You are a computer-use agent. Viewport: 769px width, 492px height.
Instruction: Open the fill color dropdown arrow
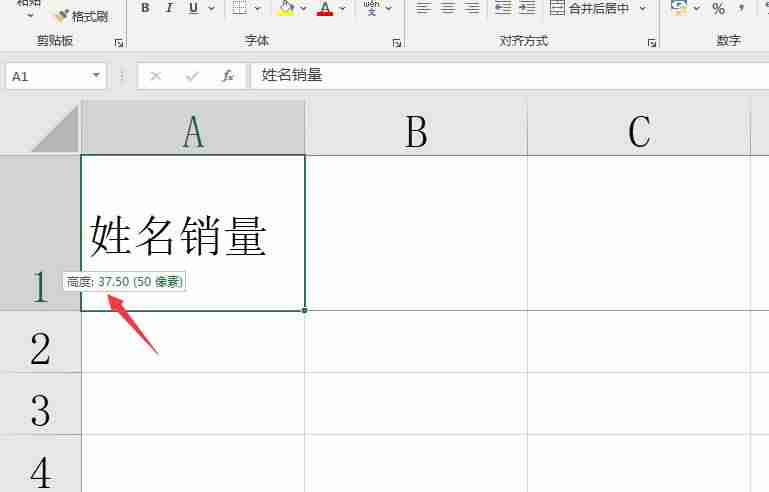303,8
